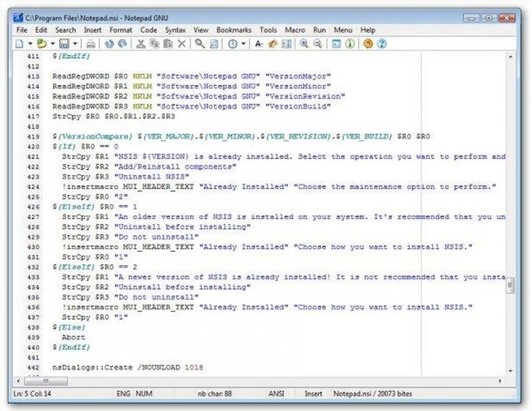The image size is (532, 411).
Task: Cut selection using the scissors icon
Action: 141,44
